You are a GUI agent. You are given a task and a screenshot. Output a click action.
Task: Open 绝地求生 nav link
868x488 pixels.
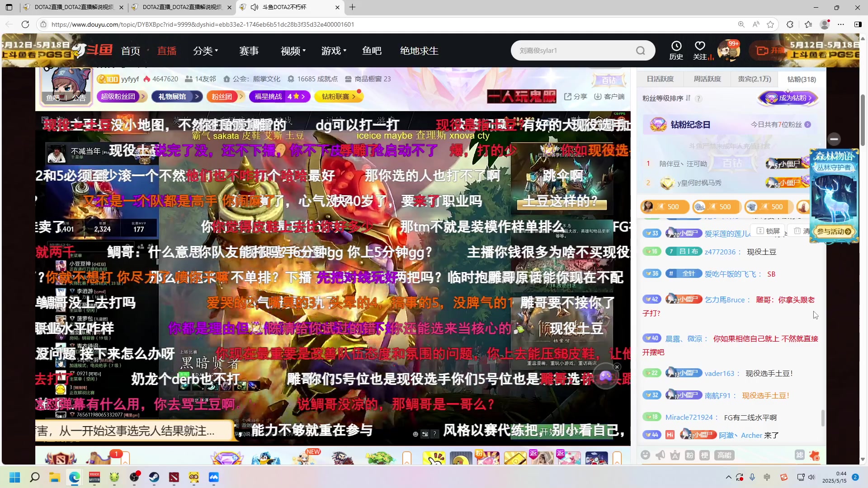click(x=419, y=51)
